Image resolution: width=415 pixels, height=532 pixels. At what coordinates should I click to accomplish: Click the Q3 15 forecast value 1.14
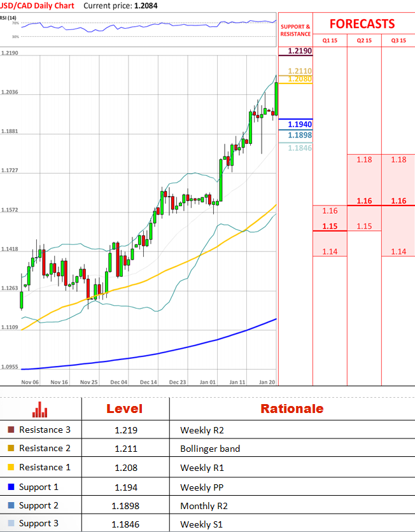pos(398,251)
